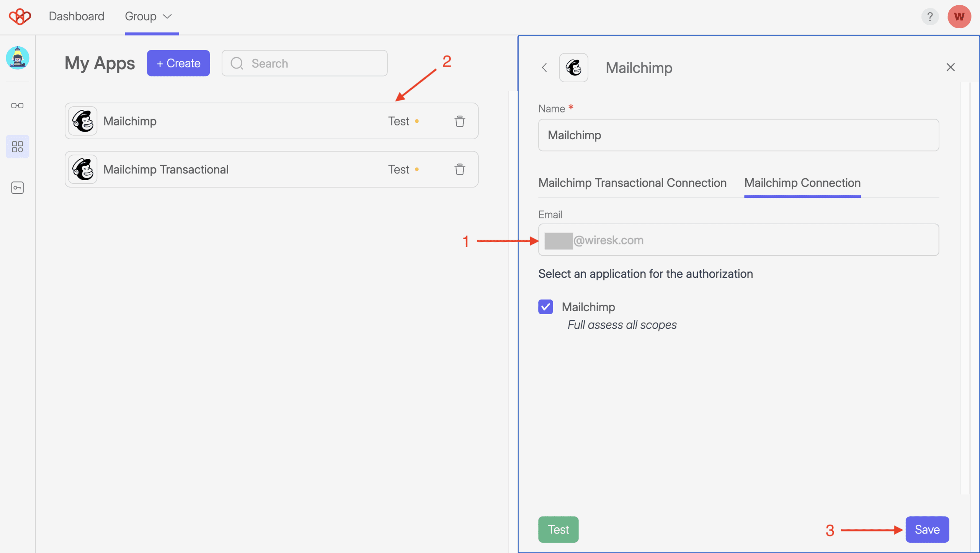Screen dimensions: 980x553
Task: Select the Mailchimp Connection tab
Action: click(x=802, y=183)
